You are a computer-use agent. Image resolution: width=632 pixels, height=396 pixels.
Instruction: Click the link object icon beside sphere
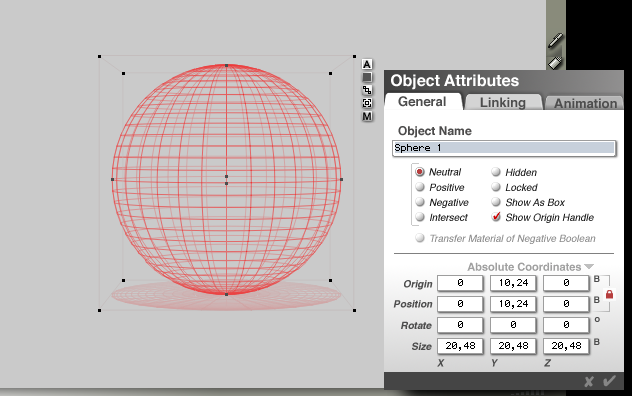point(367,90)
